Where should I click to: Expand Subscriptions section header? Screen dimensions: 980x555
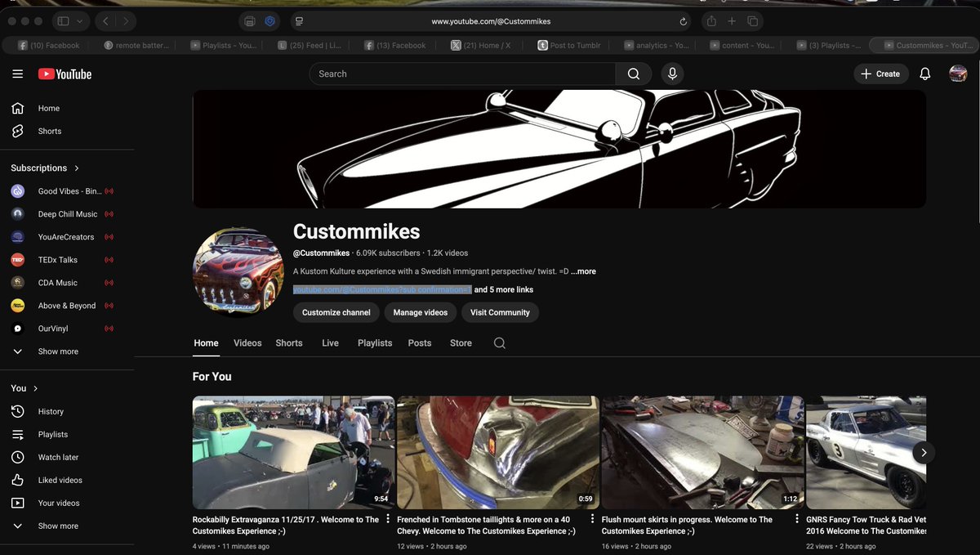tap(46, 168)
